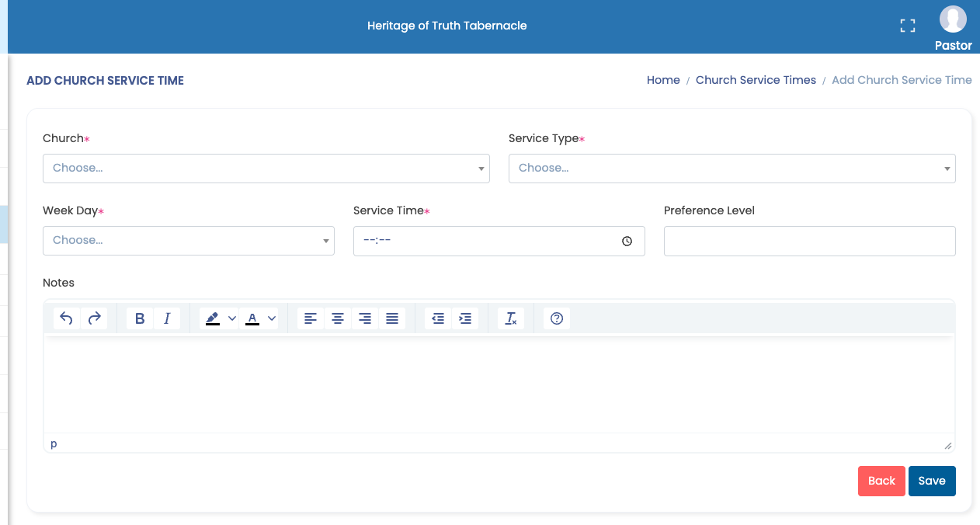The image size is (980, 525).
Task: Open the editor help icon
Action: [556, 318]
